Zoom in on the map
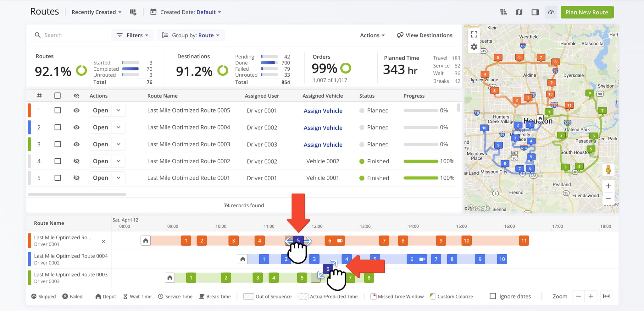This screenshot has height=311, width=644. coord(608,186)
